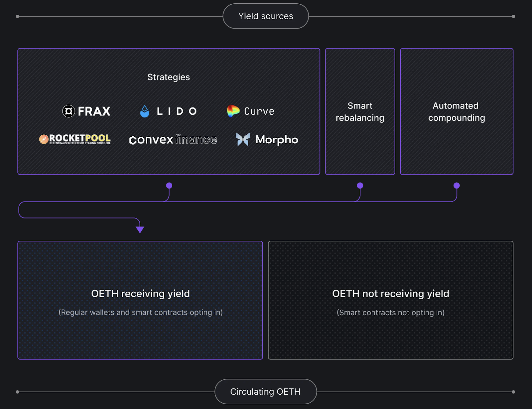Viewport: 532px width, 409px height.
Task: Click the Morpho wordmark text
Action: pos(277,140)
